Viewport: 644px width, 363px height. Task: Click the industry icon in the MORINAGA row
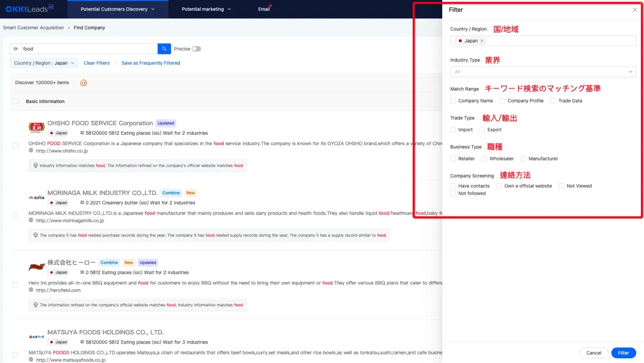point(82,203)
